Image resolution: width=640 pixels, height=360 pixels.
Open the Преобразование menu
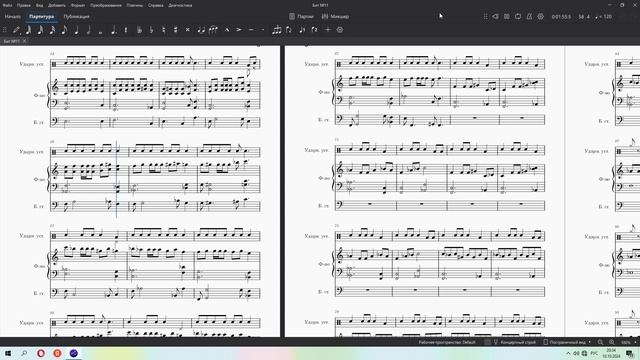[x=106, y=5]
